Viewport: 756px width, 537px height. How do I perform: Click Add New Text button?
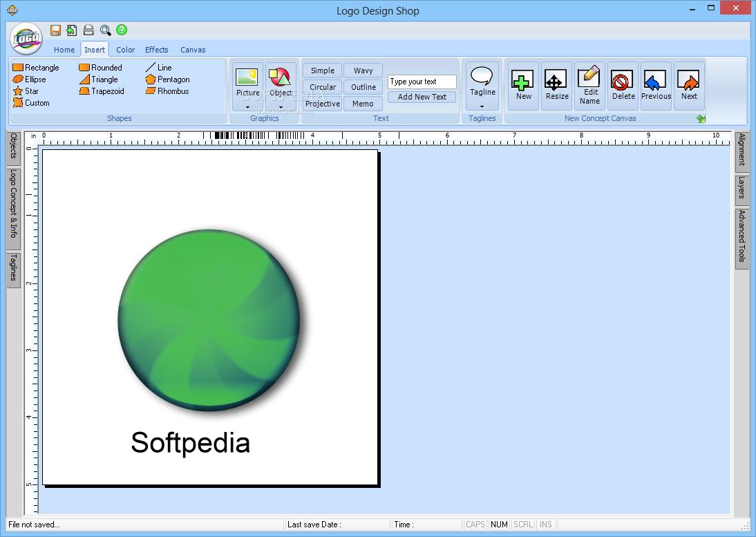(422, 97)
